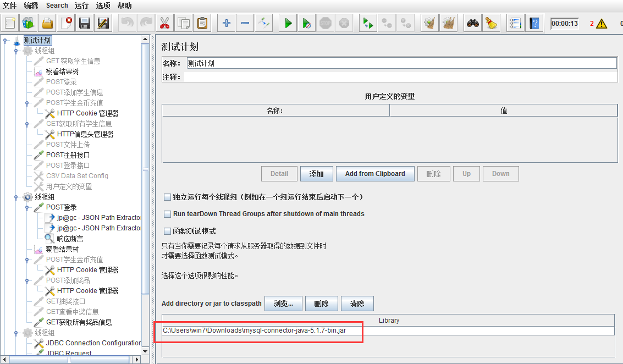Click Add from Clipboard button
The image size is (623, 364).
coord(375,174)
